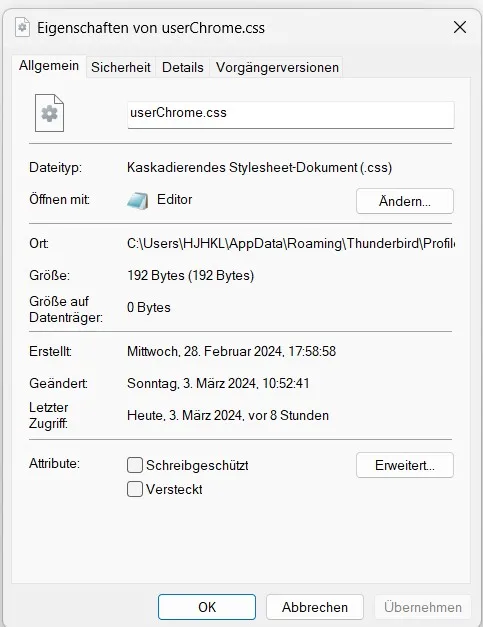Click the 192 Bytes size value
Image resolution: width=483 pixels, height=627 pixels.
pyautogui.click(x=190, y=276)
